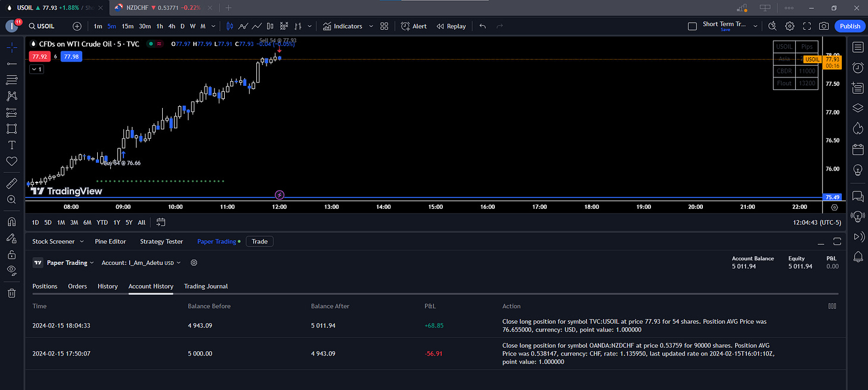Screen dimensions: 868x390
Task: Enter fullscreen mode
Action: [x=807, y=26]
